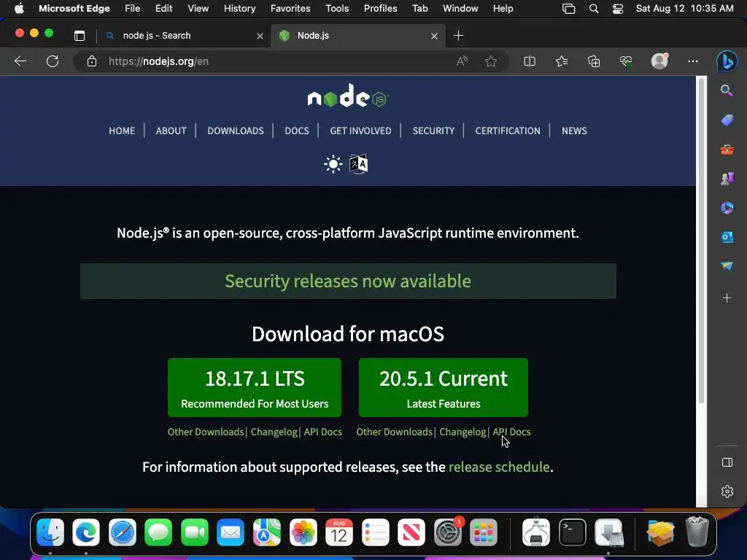Open sidebar settings gear icon
The width and height of the screenshot is (747, 560).
click(727, 491)
